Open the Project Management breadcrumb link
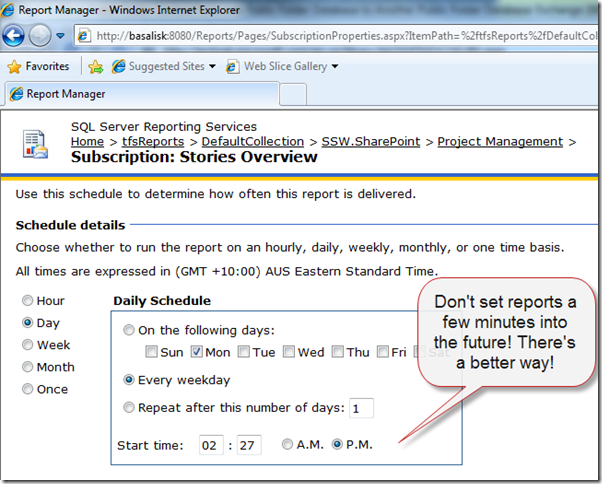602x484 pixels. pos(500,142)
